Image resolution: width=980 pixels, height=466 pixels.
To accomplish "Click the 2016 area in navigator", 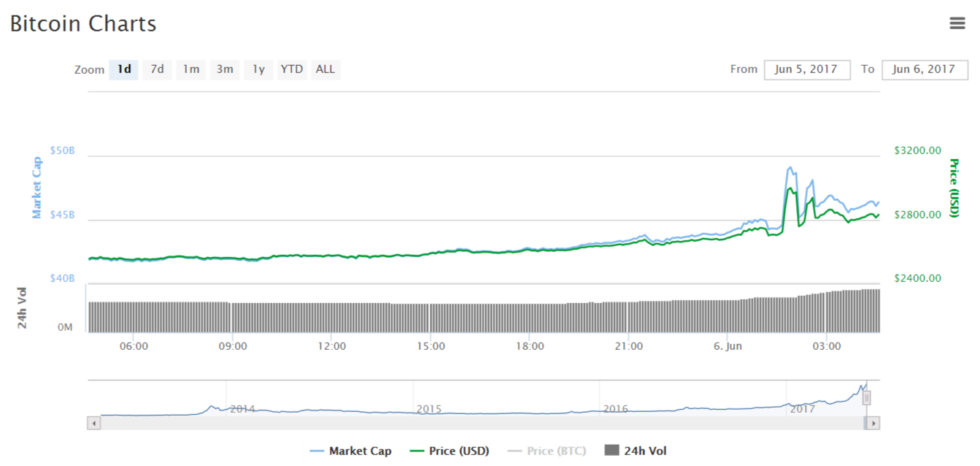I will point(616,409).
